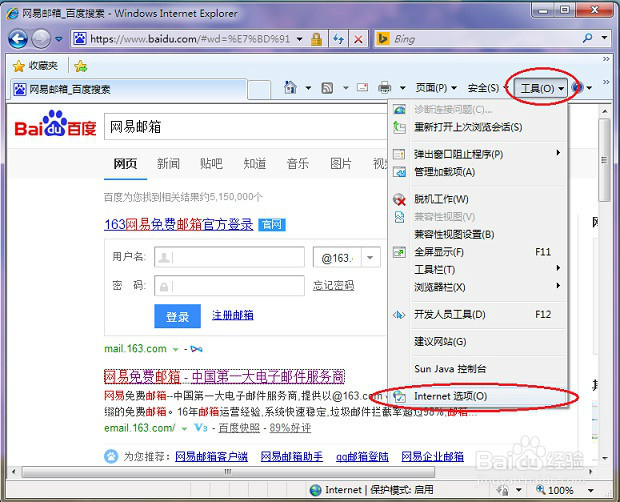620x502 pixels.
Task: Open recent pages dropdown beside Forward button
Action: point(59,39)
